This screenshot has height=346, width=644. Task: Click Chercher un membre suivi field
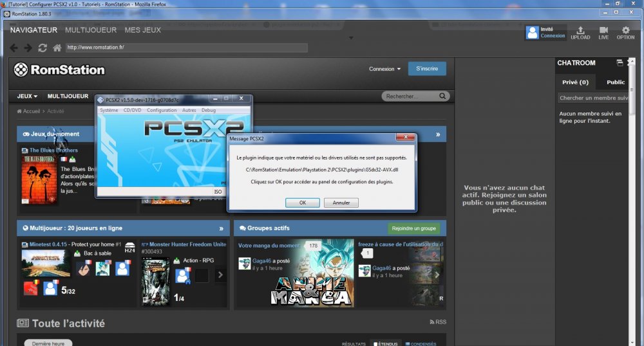(594, 98)
